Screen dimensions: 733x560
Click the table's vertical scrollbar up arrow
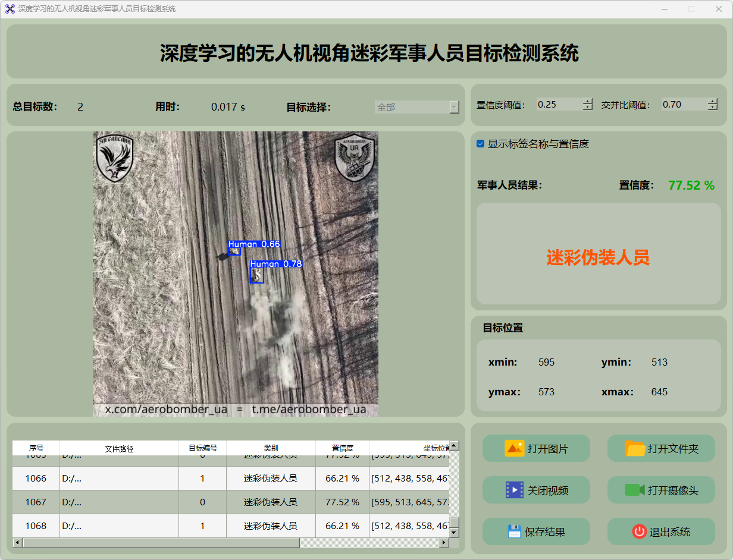click(x=454, y=445)
